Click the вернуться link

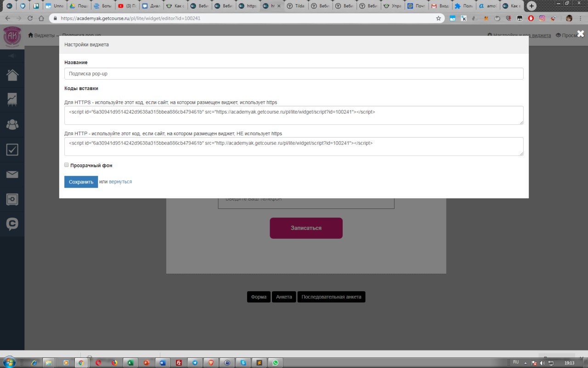point(120,182)
